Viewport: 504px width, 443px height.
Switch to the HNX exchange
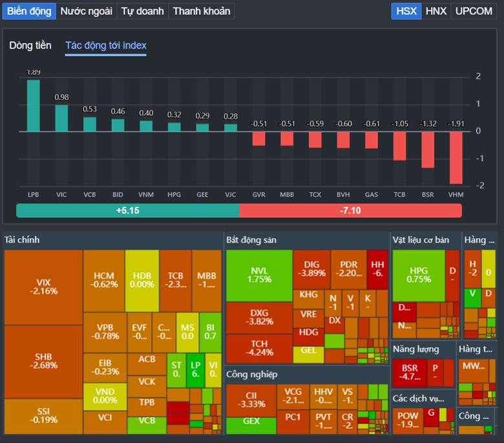(436, 11)
